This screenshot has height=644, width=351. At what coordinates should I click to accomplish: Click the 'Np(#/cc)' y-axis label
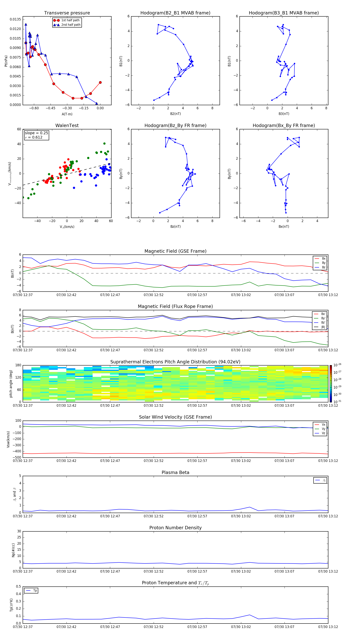pos(13,550)
